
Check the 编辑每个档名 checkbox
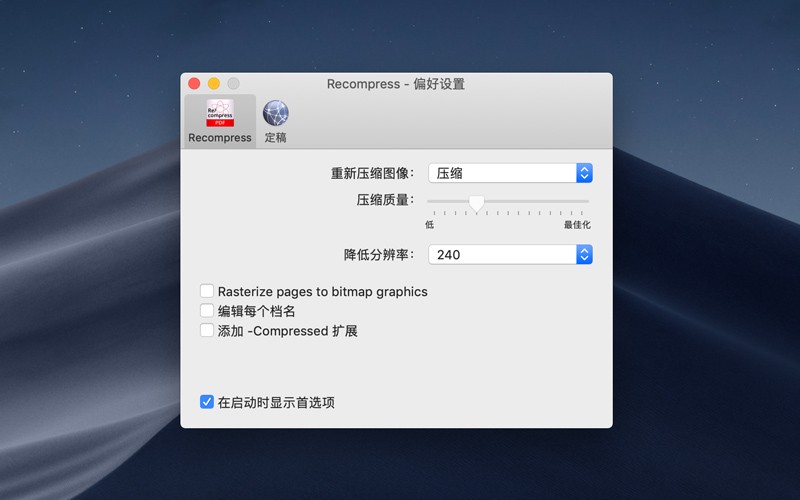coord(207,310)
